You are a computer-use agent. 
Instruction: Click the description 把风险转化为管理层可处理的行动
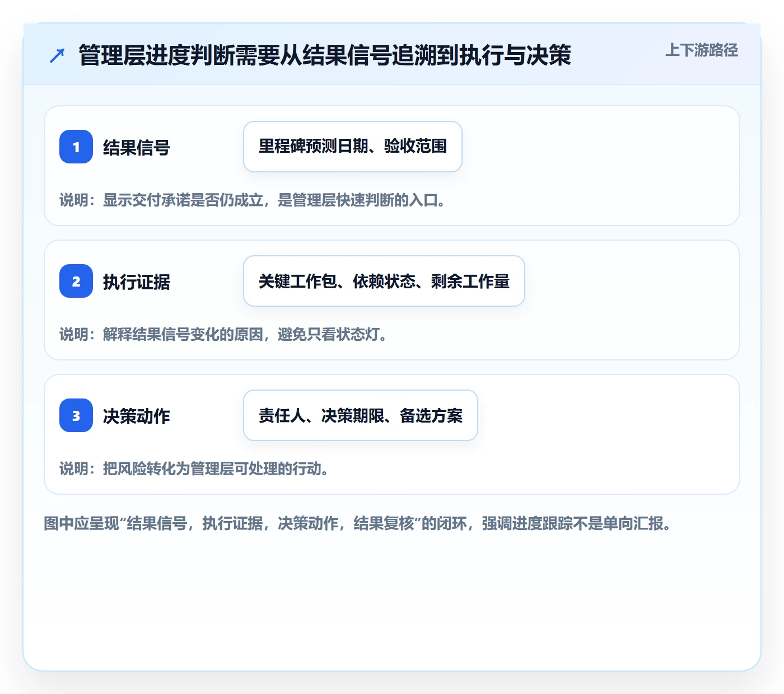[x=194, y=469]
